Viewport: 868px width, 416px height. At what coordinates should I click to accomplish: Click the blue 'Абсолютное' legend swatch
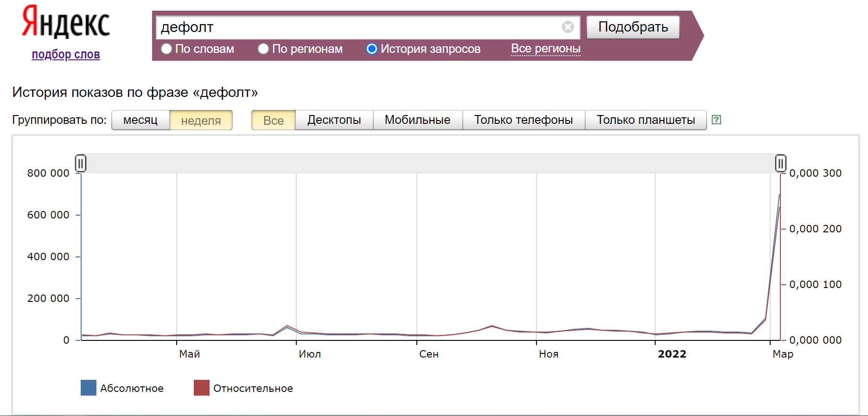coord(89,388)
